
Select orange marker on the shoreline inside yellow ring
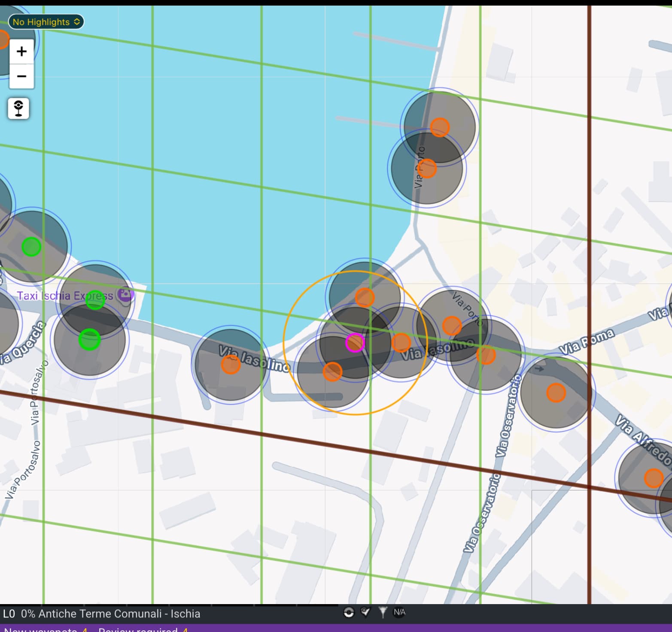[x=365, y=297]
